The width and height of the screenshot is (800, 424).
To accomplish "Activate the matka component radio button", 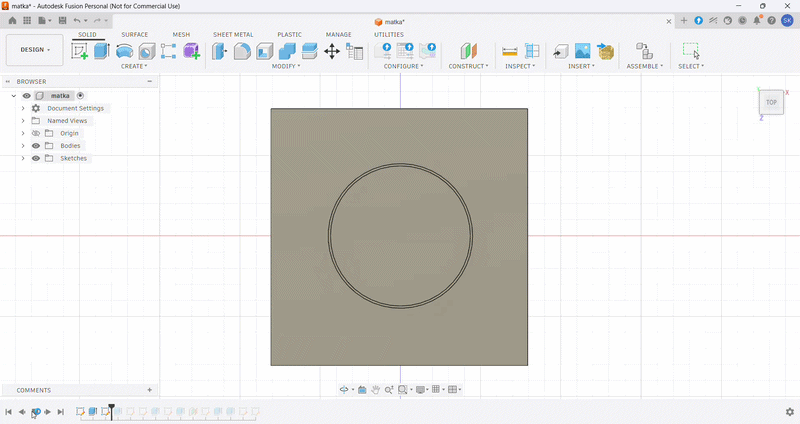I will click(81, 95).
